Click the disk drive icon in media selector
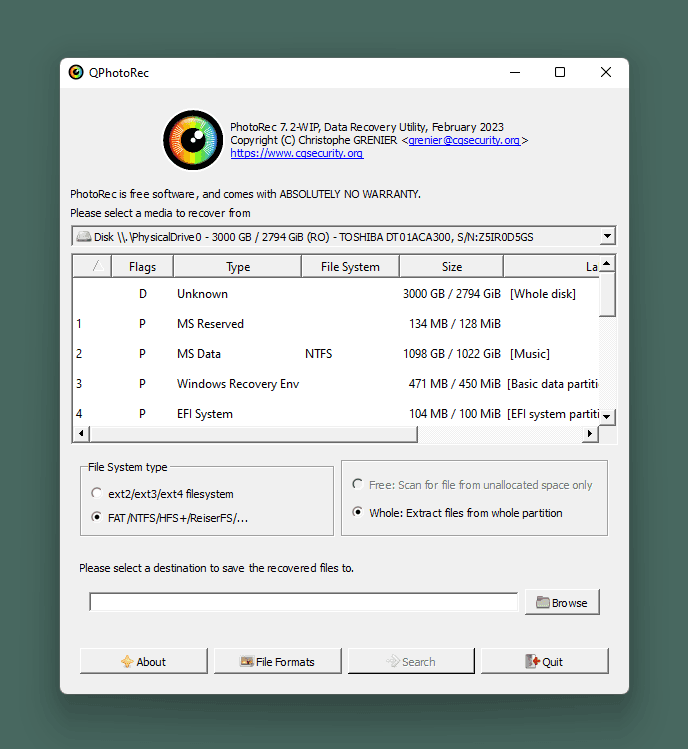688x749 pixels. 84,236
